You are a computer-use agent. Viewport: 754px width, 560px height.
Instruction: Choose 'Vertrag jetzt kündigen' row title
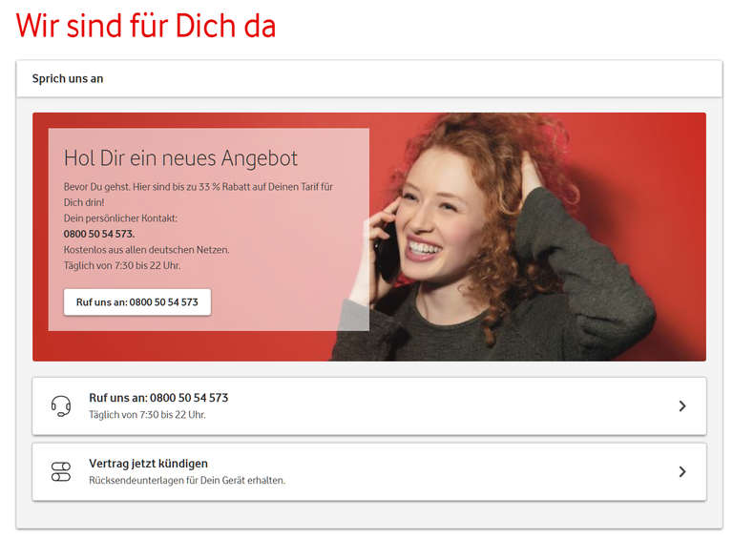(x=148, y=464)
